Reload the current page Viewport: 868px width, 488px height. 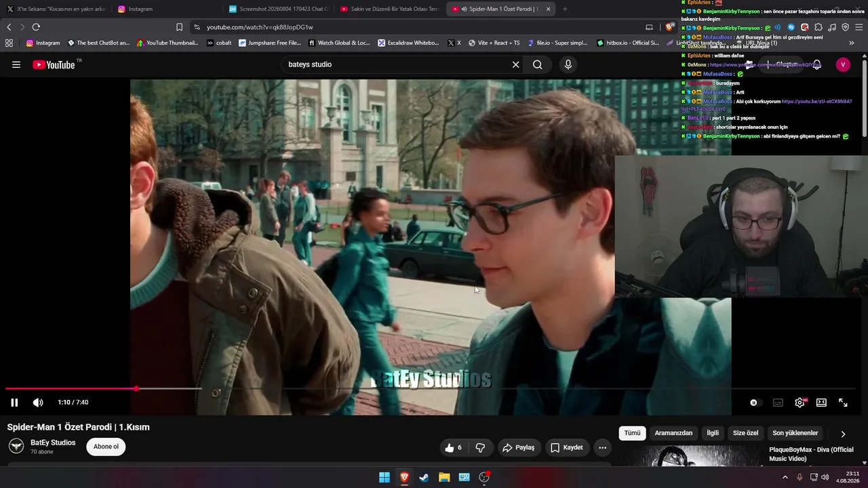tap(36, 27)
